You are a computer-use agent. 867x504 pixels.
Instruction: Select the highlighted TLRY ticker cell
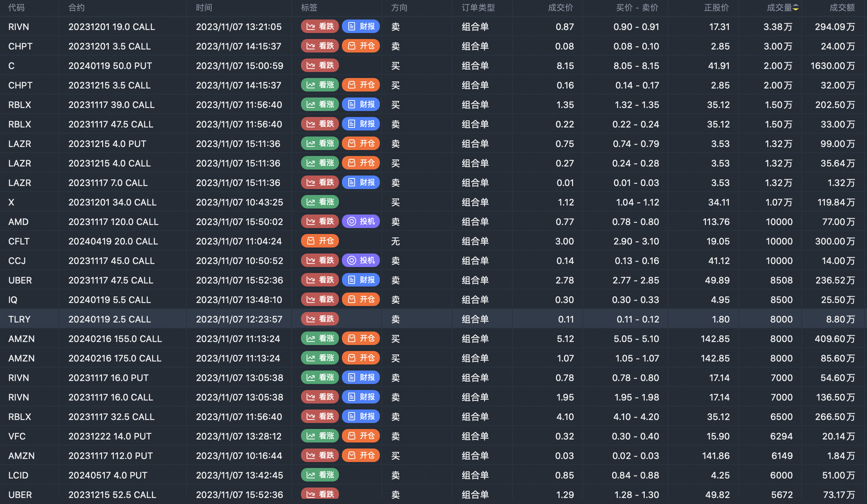tap(20, 319)
